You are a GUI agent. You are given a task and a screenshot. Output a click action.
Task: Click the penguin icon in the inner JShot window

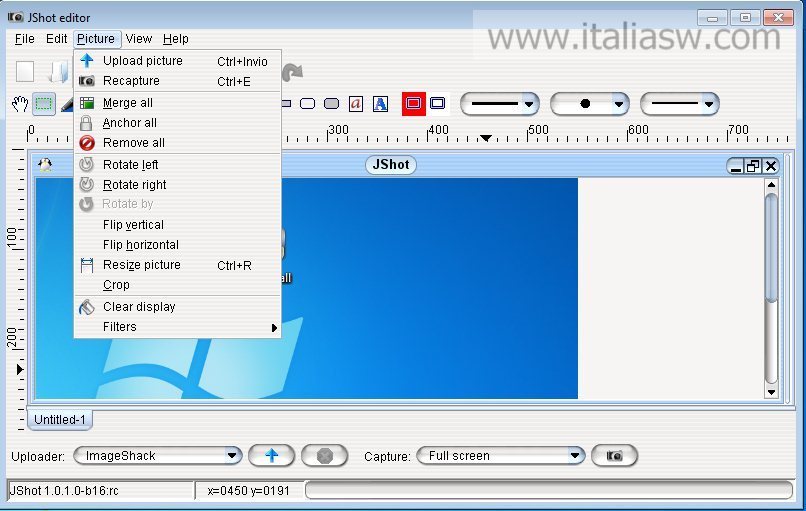[x=45, y=165]
